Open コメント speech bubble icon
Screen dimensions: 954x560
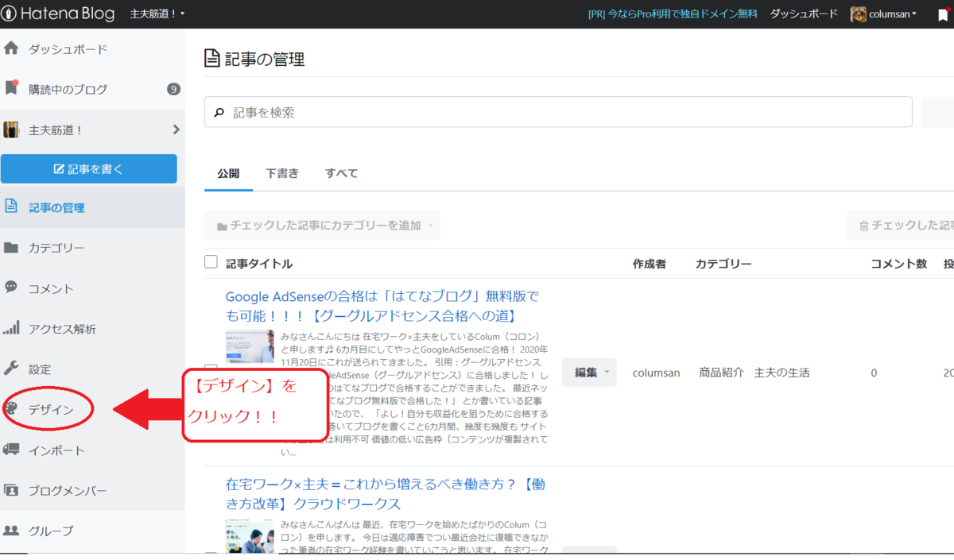11,288
